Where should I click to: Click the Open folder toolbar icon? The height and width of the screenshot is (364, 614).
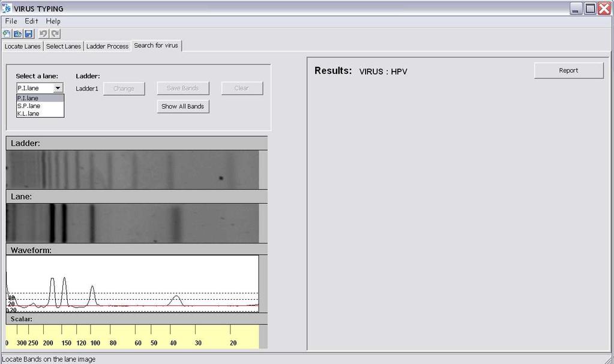(17, 34)
